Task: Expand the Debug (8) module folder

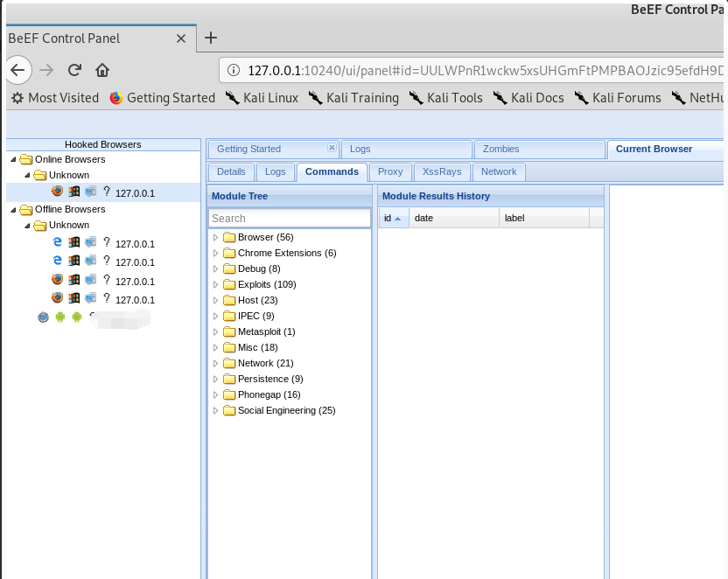Action: tap(215, 269)
